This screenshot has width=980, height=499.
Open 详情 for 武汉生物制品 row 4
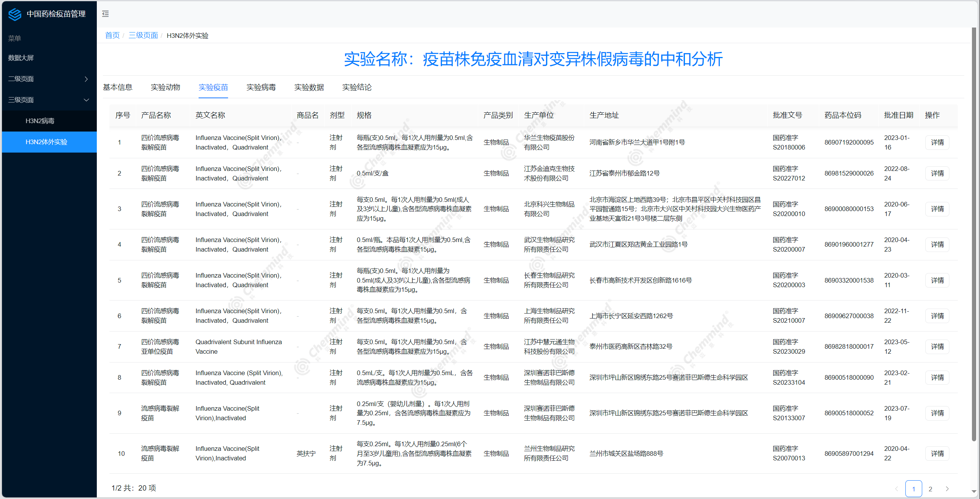click(937, 244)
